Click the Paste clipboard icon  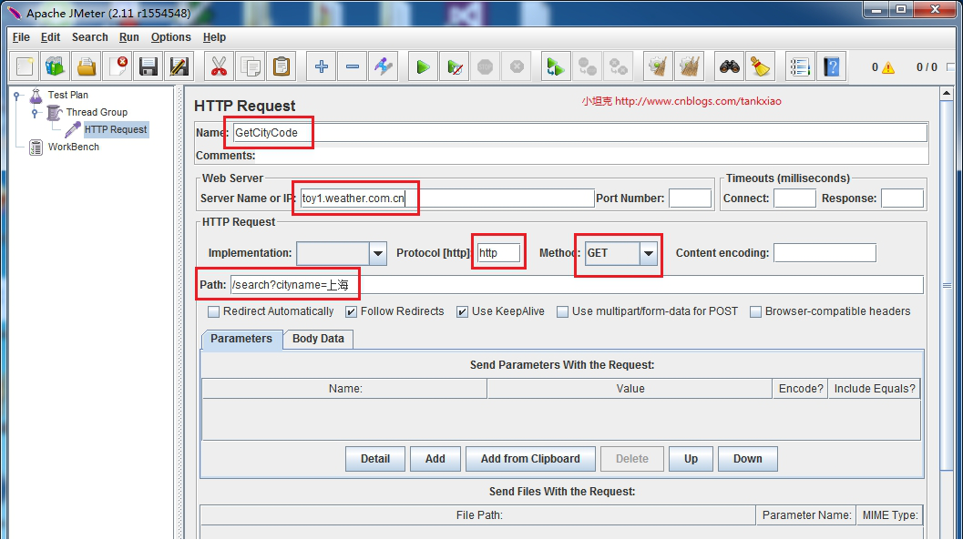click(x=282, y=66)
